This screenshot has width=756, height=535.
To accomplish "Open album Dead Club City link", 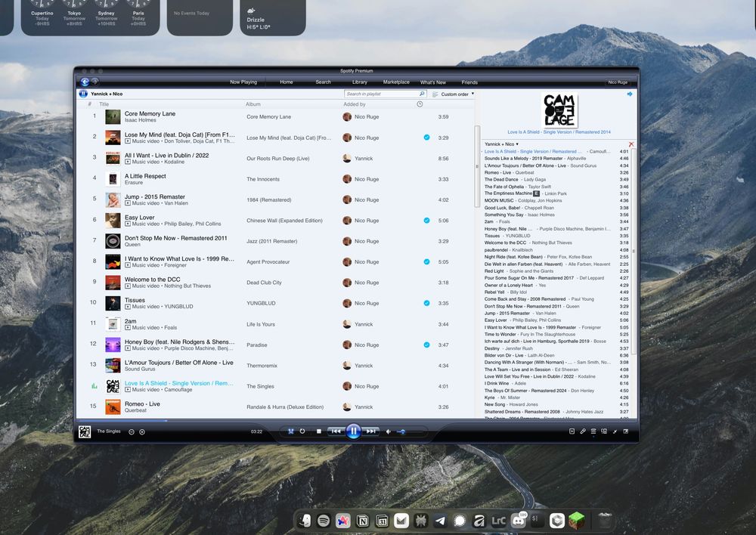I will [264, 283].
